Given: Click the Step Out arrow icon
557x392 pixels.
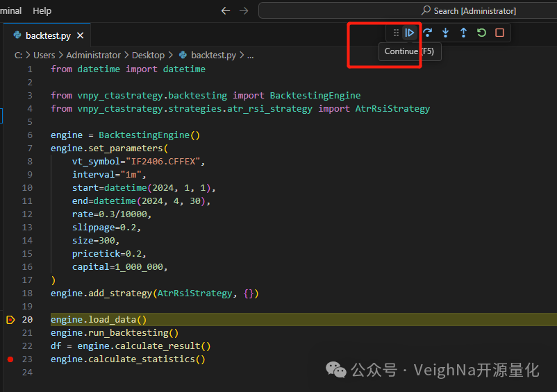Looking at the screenshot, I should coord(463,33).
